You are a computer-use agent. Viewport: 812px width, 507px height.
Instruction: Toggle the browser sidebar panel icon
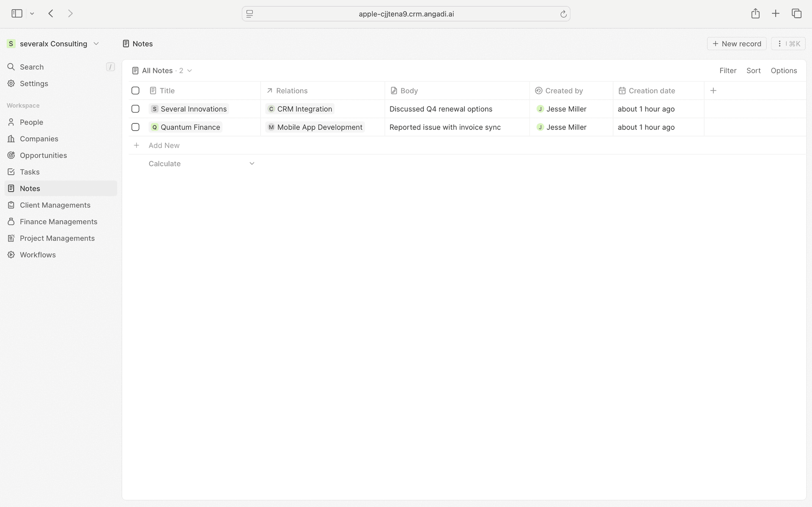point(17,14)
